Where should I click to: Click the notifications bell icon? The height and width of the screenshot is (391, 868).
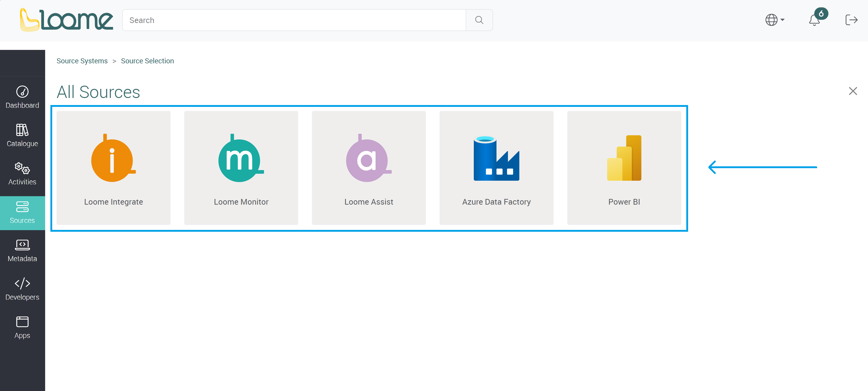pyautogui.click(x=814, y=20)
